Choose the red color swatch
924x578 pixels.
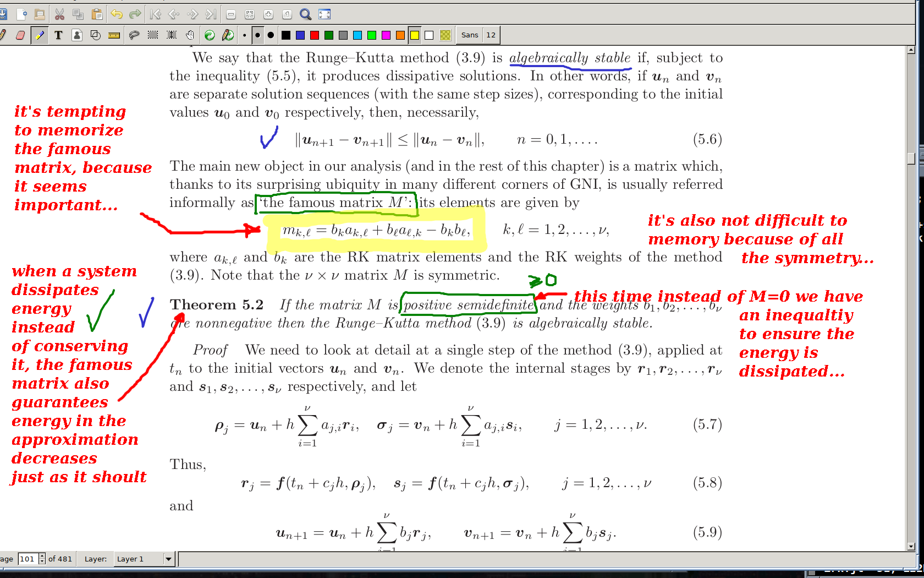pos(315,35)
